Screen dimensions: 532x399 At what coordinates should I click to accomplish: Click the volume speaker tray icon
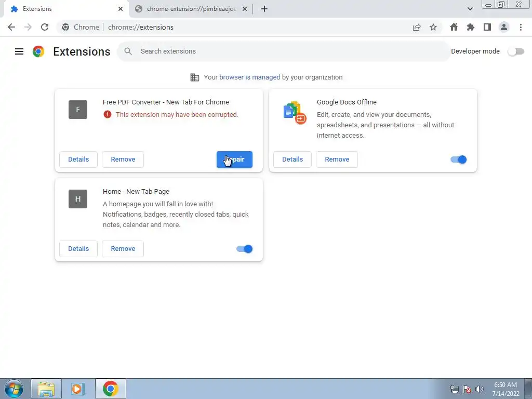480,389
